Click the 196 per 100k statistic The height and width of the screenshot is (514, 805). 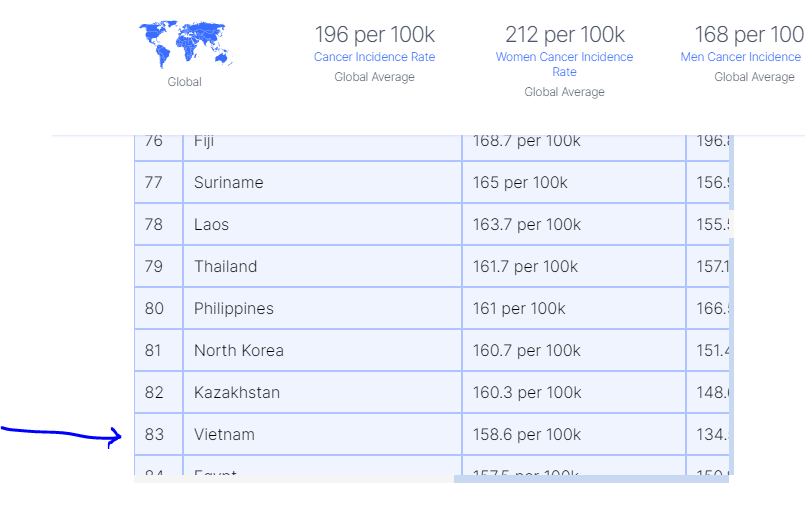click(374, 35)
